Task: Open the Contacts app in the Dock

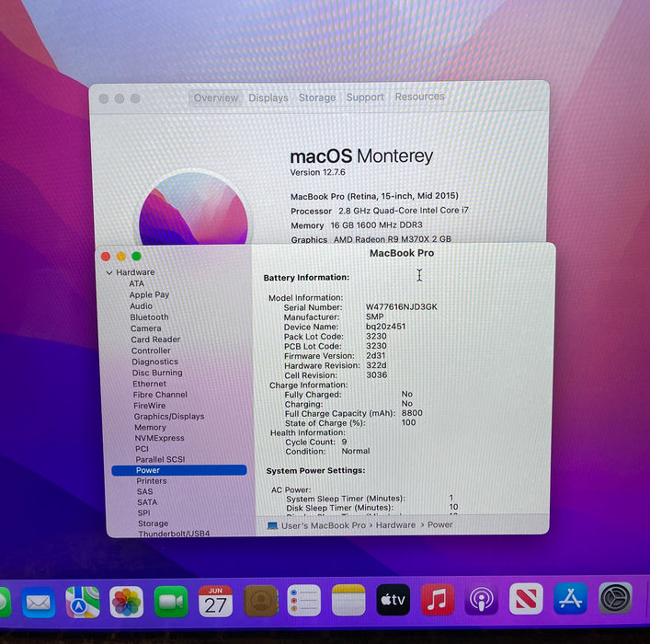Action: 260,601
